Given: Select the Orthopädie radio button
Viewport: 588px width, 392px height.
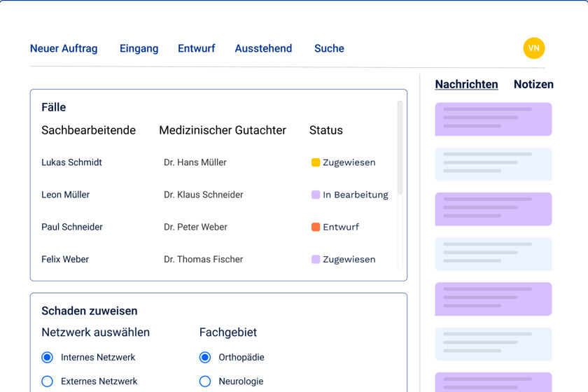Looking at the screenshot, I should (205, 357).
